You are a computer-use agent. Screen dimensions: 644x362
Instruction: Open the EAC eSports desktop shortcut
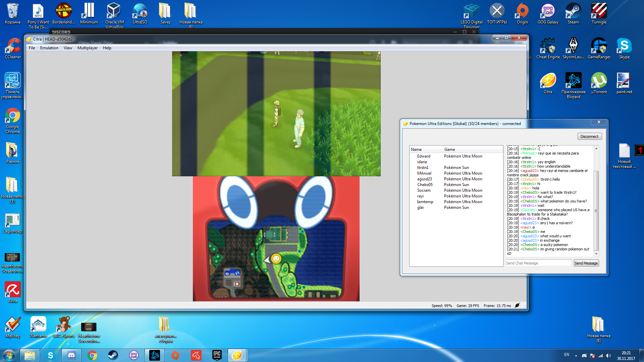[x=63, y=327]
